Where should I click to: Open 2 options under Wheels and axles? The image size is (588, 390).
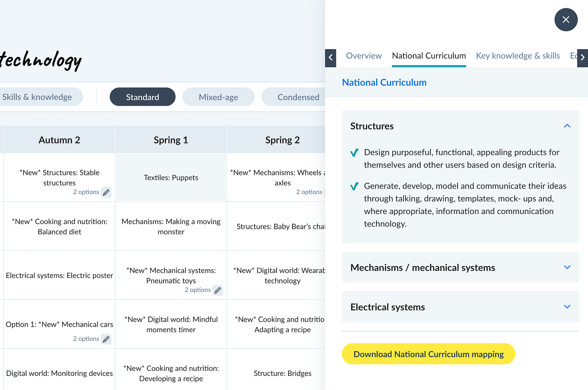click(x=309, y=192)
